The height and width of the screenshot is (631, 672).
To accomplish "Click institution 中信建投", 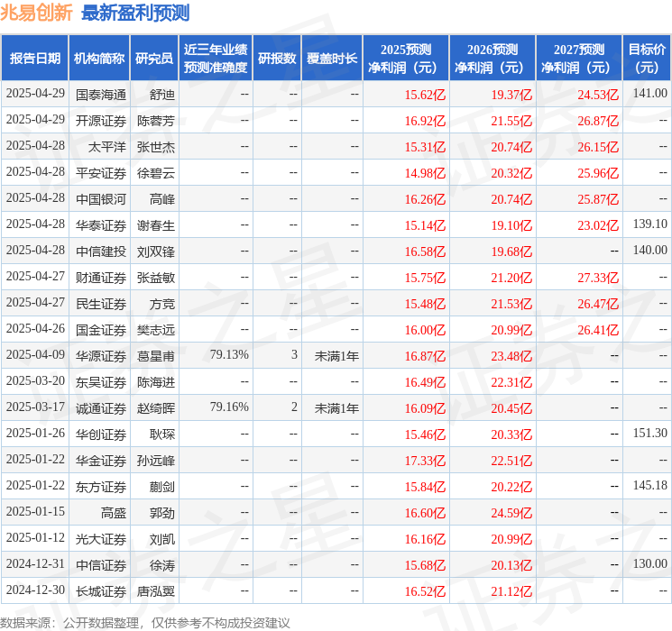I will point(101,251).
